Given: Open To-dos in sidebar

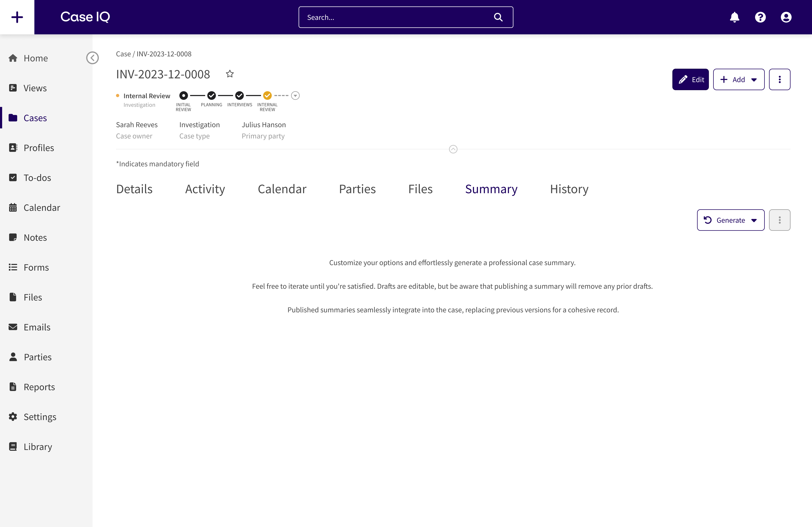Looking at the screenshot, I should 37,178.
